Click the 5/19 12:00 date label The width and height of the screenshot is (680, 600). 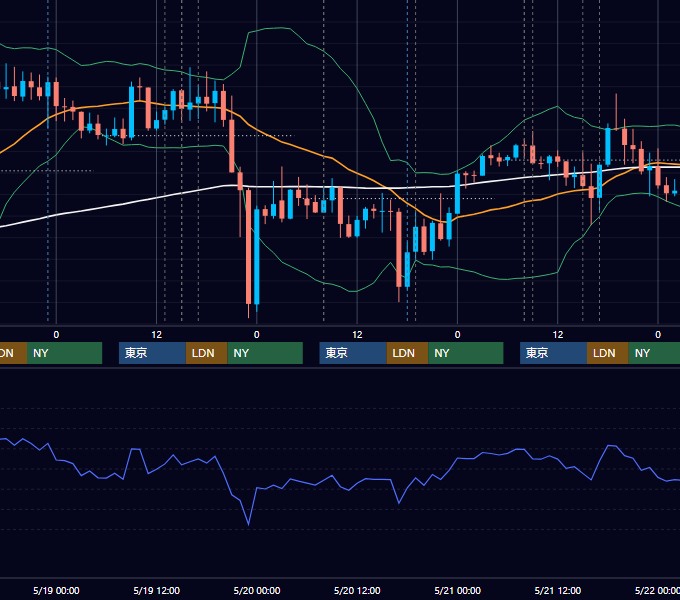(x=157, y=590)
